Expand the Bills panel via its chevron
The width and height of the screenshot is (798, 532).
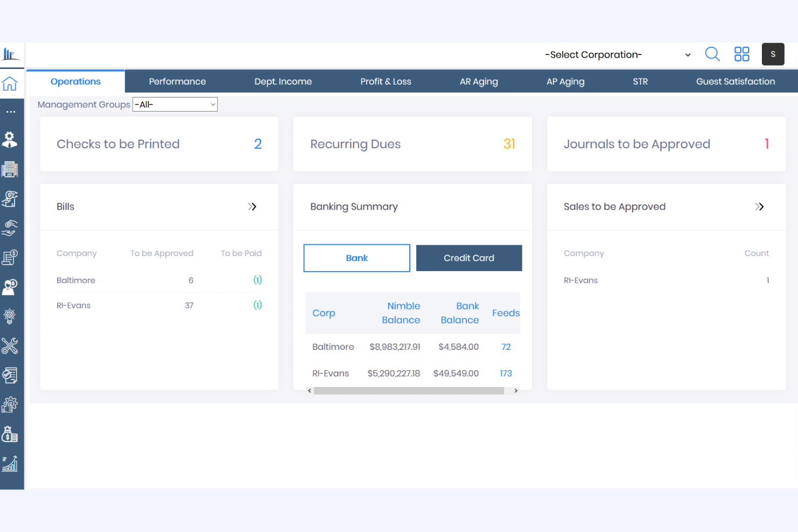tap(252, 206)
